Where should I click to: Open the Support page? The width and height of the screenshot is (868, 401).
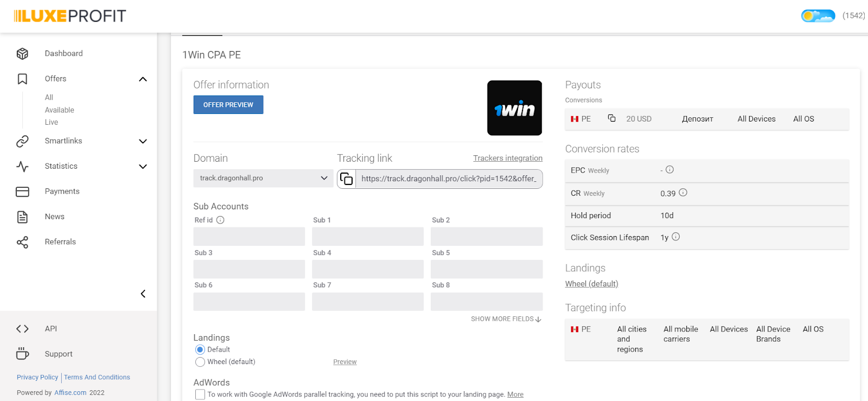click(59, 354)
